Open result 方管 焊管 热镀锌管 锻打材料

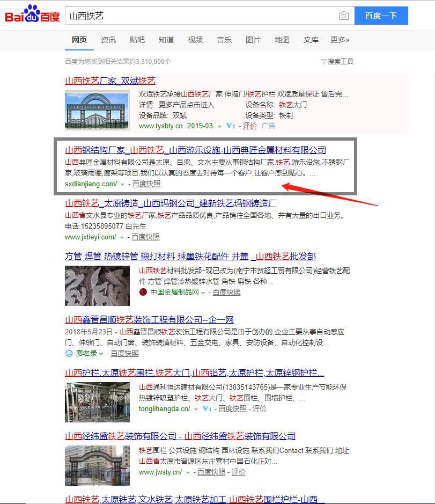(190, 256)
